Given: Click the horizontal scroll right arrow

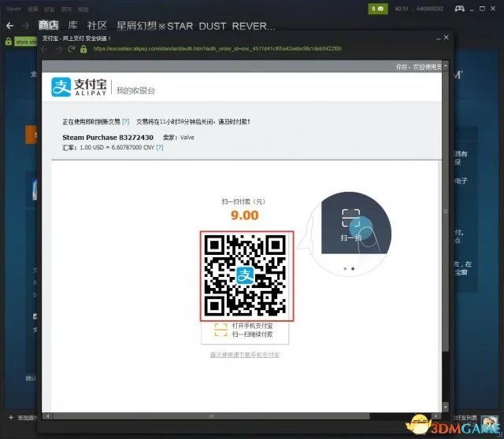Looking at the screenshot, I should click(435, 416).
